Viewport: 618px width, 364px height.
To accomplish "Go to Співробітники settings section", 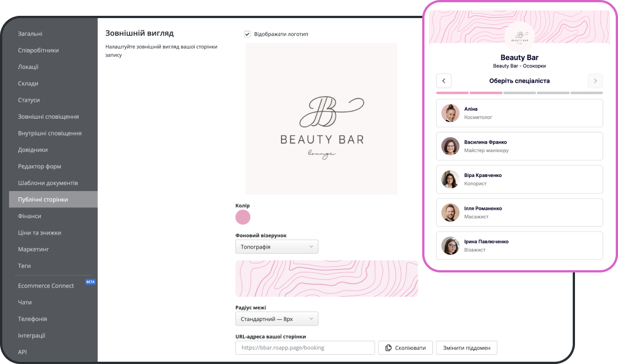I will click(x=38, y=50).
